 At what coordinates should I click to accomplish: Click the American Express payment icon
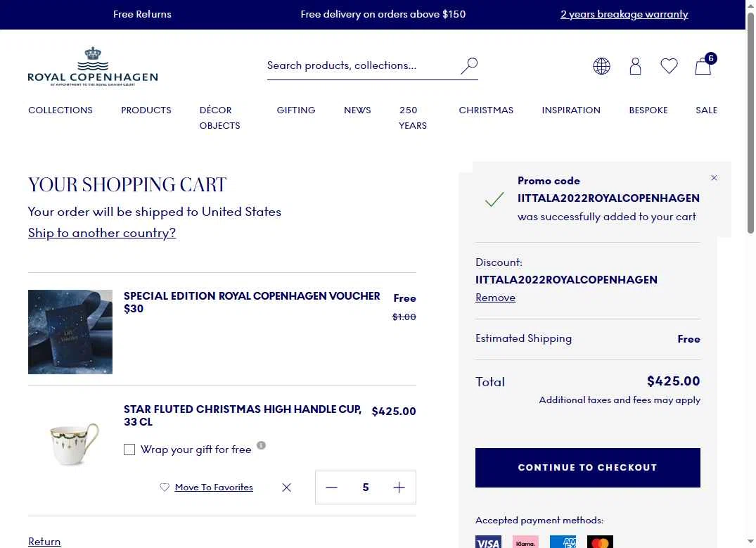point(563,542)
